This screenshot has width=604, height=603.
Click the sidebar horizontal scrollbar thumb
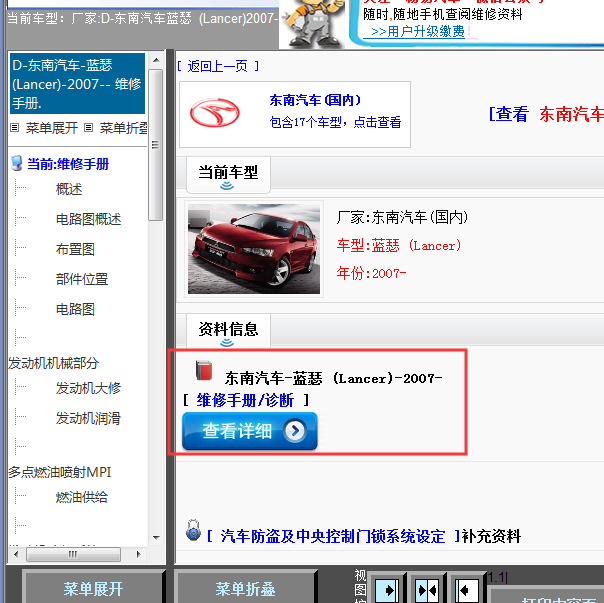point(73,554)
